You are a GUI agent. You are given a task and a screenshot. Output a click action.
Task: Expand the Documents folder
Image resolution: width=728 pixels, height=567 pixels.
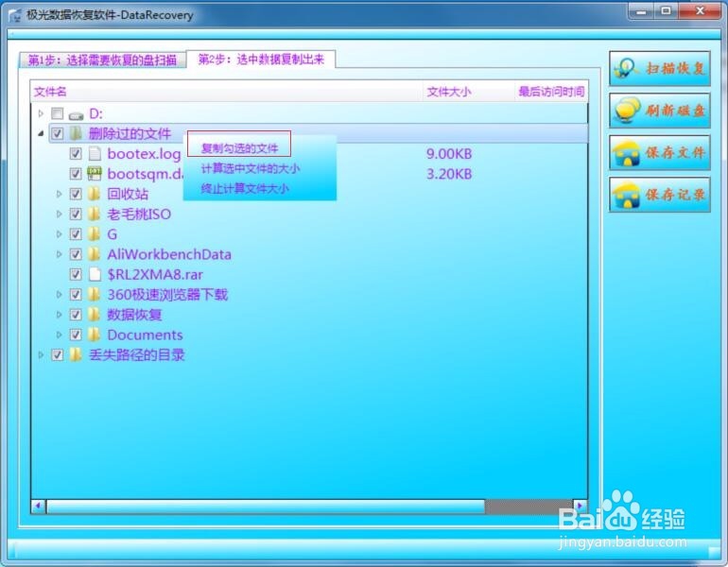(59, 335)
